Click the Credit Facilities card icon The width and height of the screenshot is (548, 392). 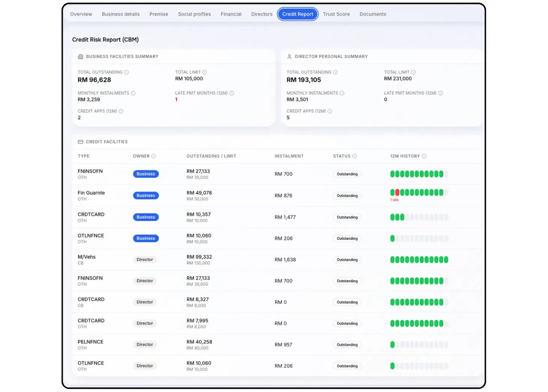(x=80, y=142)
